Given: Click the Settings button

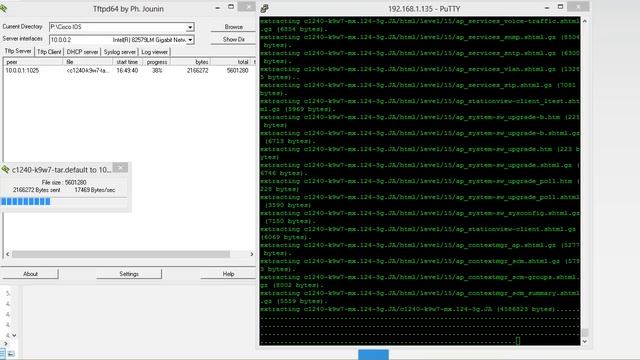Looking at the screenshot, I should (x=129, y=274).
